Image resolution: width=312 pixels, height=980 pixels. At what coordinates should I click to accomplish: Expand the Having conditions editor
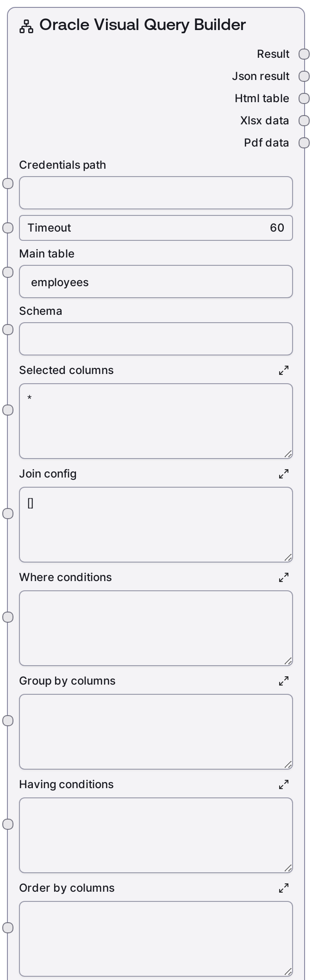coord(284,784)
